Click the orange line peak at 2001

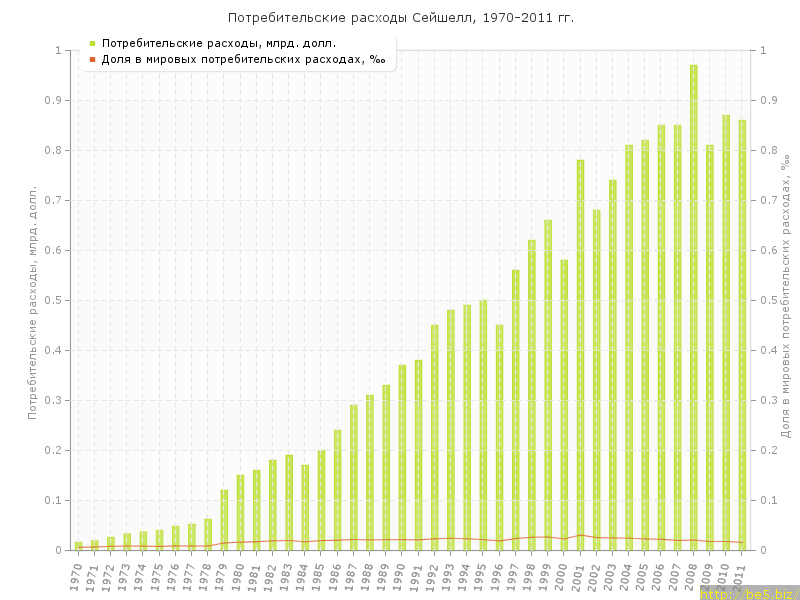(x=580, y=535)
